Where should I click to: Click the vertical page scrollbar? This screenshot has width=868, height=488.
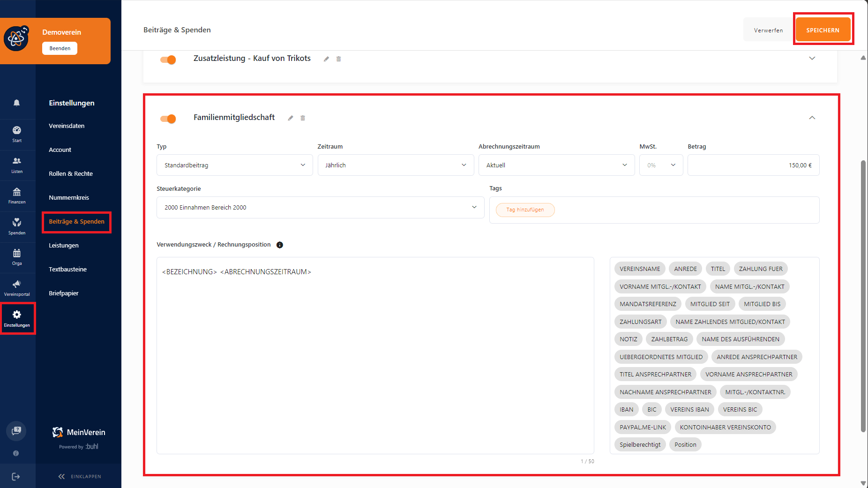click(863, 295)
